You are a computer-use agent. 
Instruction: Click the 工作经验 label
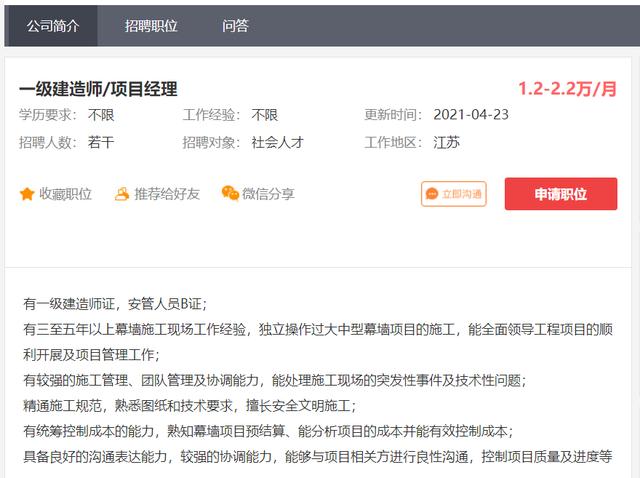click(211, 115)
